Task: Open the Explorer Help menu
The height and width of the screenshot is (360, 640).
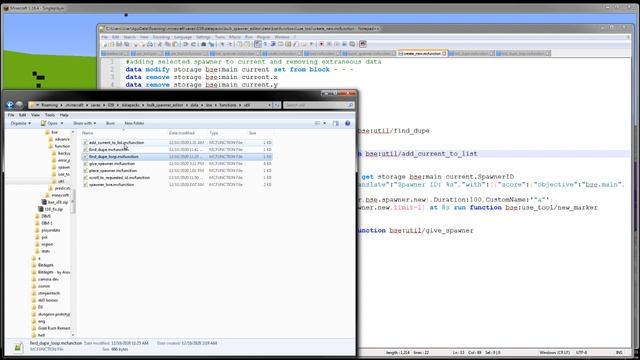Action: click(64, 115)
